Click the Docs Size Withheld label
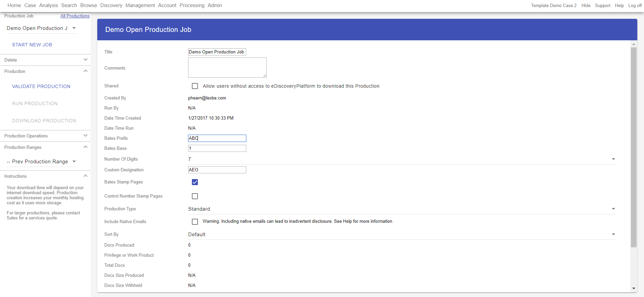The image size is (644, 297). pos(123,286)
